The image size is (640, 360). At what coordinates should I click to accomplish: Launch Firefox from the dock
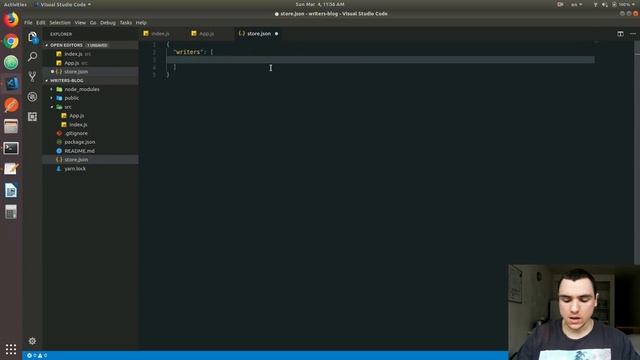tap(11, 20)
